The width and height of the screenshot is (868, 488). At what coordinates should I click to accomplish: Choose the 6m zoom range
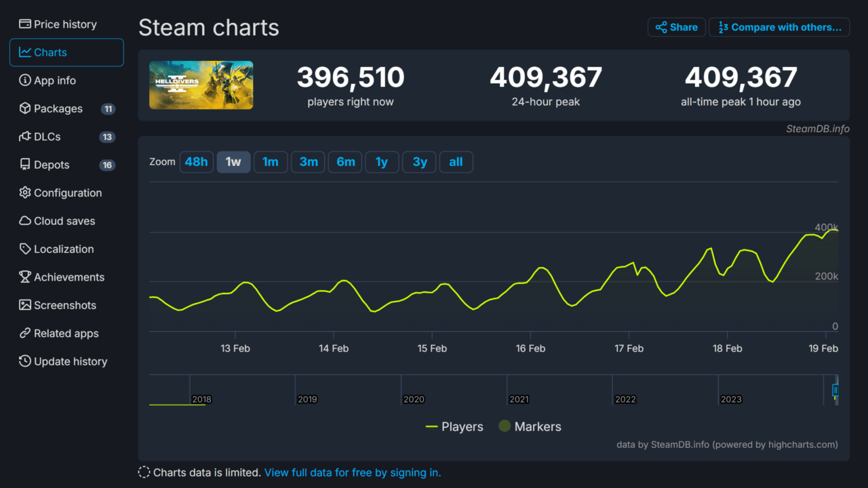[x=346, y=162]
